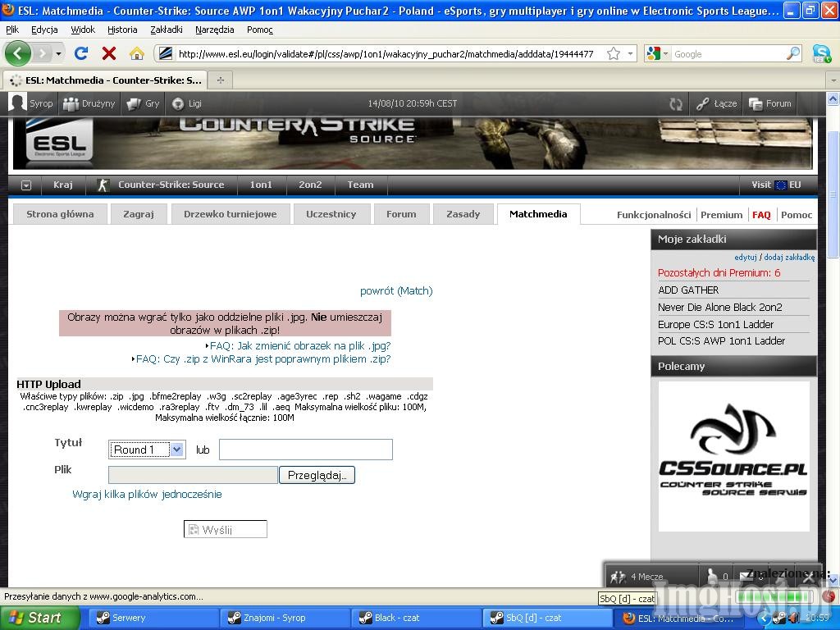Click the red FAQ link
Screen dimensions: 840x630
tap(761, 215)
